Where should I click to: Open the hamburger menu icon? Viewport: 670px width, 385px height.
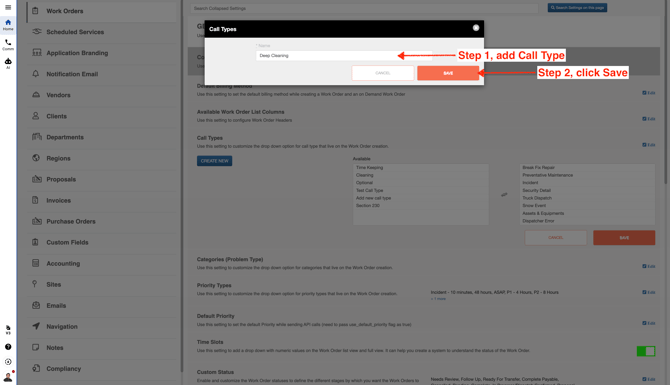8,7
